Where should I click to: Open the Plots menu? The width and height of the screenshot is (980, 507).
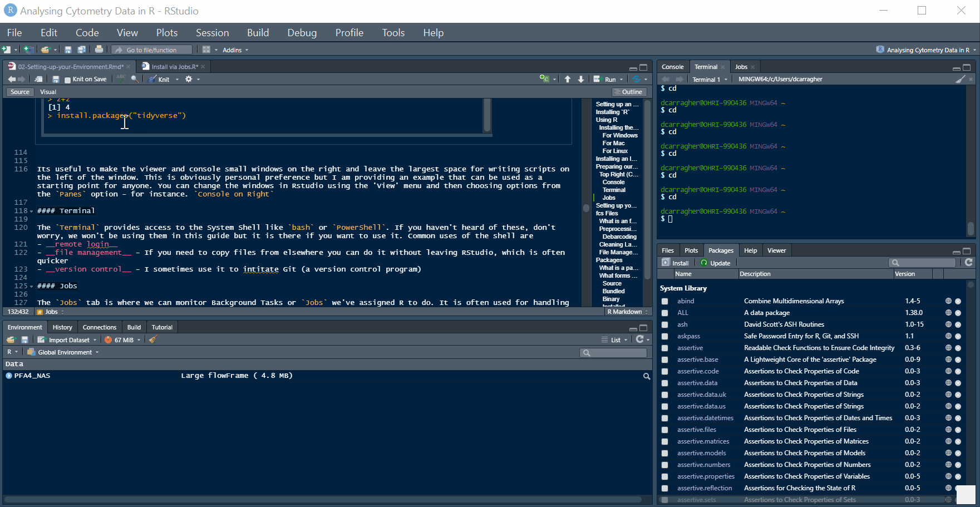click(167, 33)
